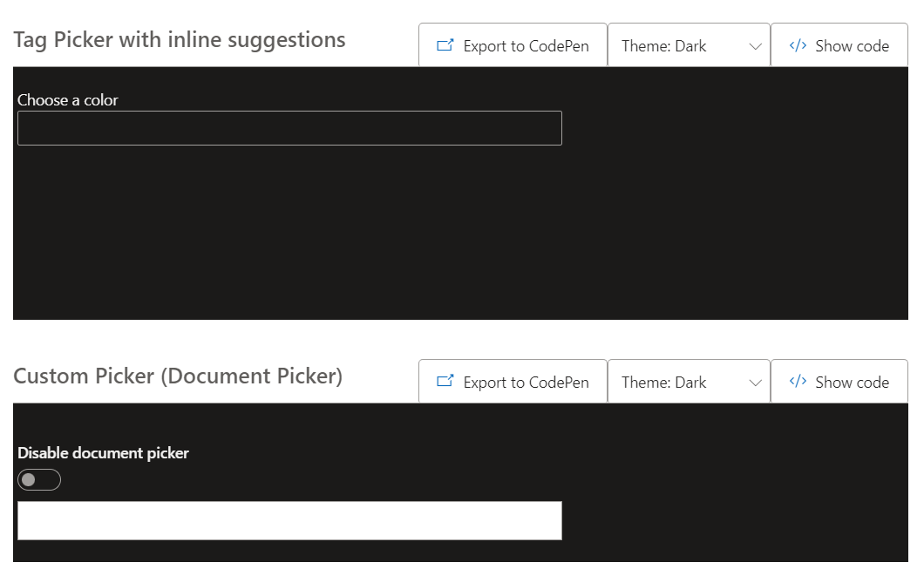Viewport: 924px width, 576px height.
Task: Toggle the switch under Disable document picker label
Action: pos(39,479)
